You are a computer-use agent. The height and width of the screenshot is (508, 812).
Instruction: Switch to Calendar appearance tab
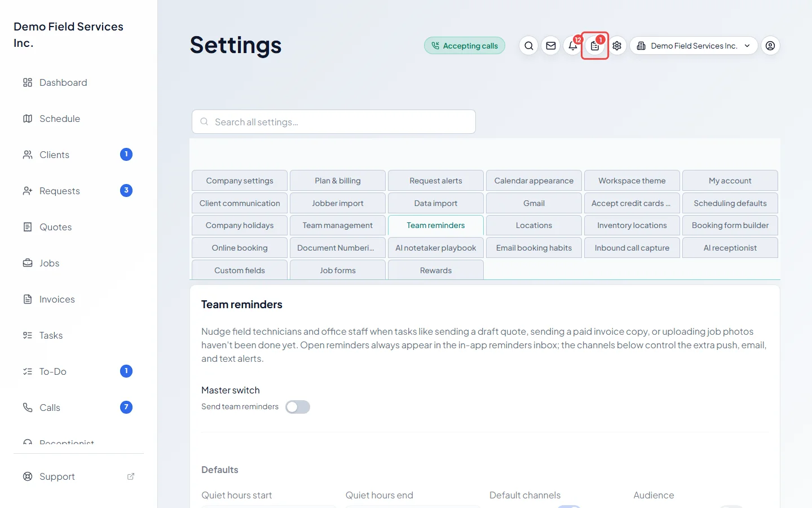pos(534,181)
